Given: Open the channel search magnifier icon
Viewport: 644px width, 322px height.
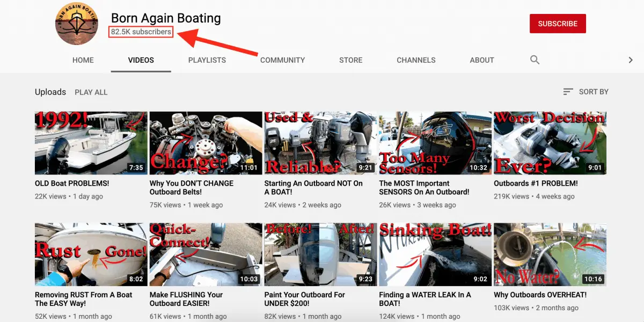Looking at the screenshot, I should 535,60.
